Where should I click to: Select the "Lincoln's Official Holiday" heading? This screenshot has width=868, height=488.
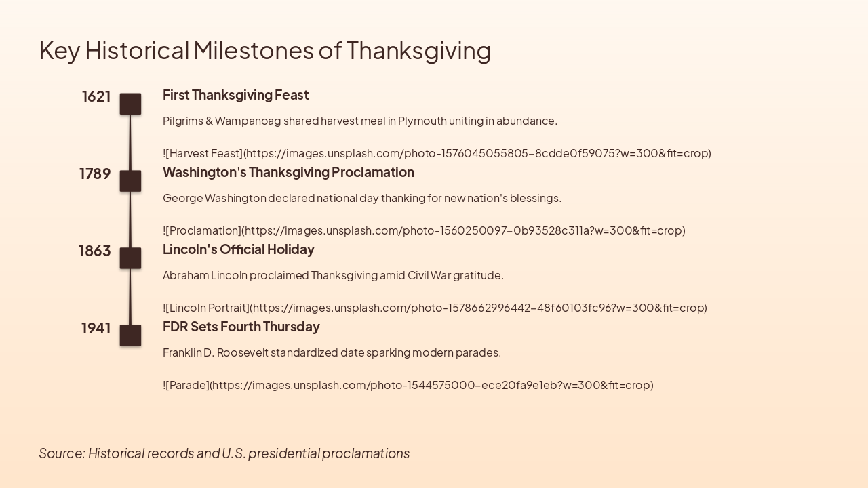coord(238,249)
